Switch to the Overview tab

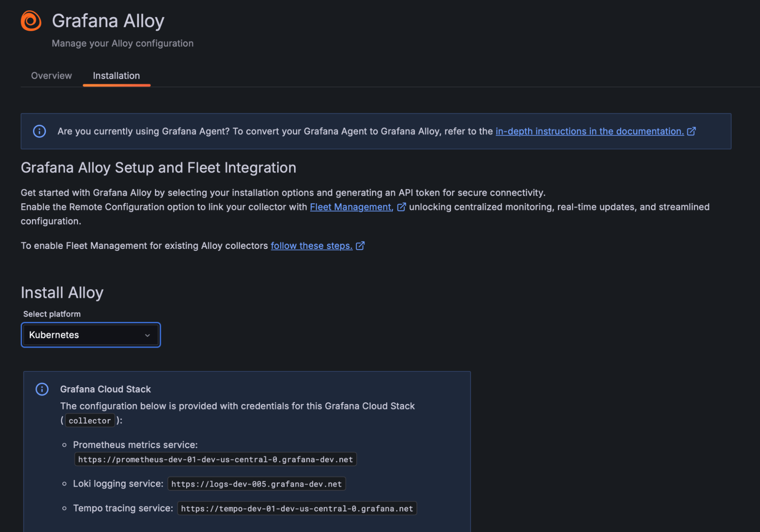click(51, 76)
